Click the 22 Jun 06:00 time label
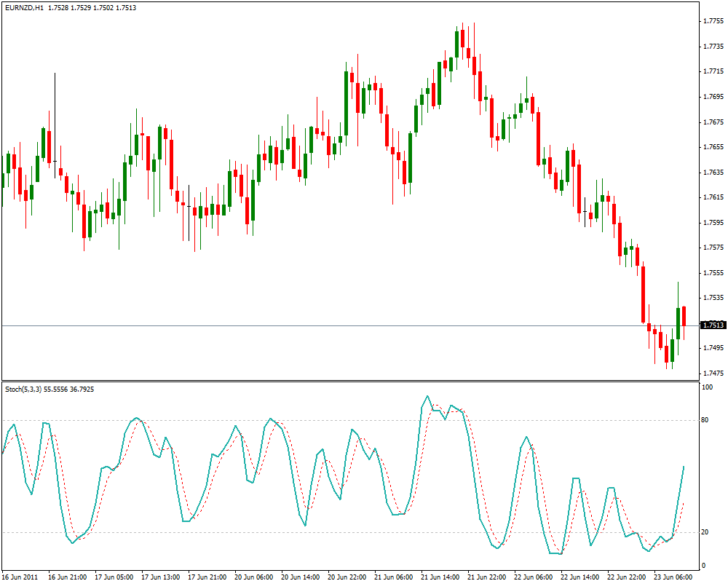This screenshot has height=581, width=728. (534, 577)
